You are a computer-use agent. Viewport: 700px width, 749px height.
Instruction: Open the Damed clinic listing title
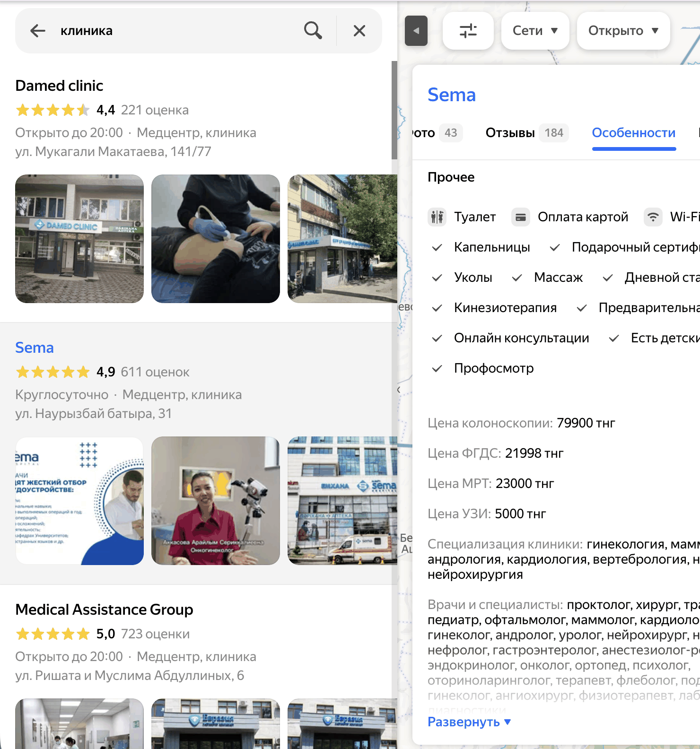click(x=59, y=86)
